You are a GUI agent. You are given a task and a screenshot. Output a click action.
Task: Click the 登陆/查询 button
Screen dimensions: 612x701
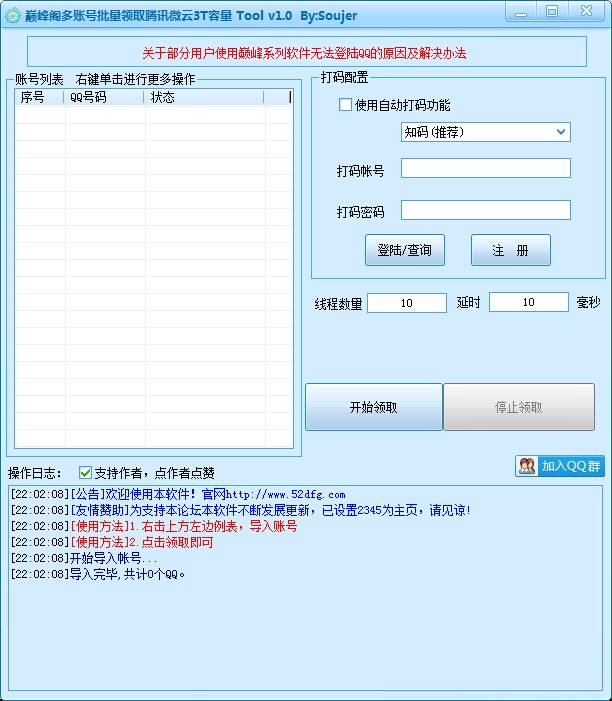coord(405,250)
